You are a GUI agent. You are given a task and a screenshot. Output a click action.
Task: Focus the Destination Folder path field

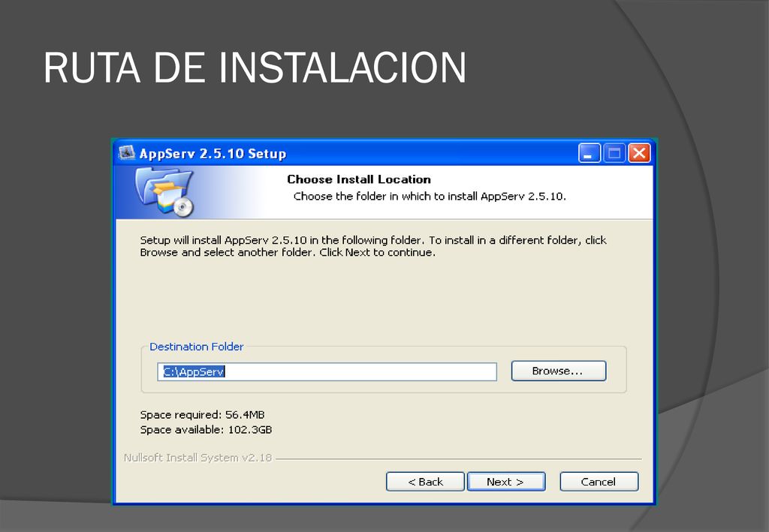327,372
